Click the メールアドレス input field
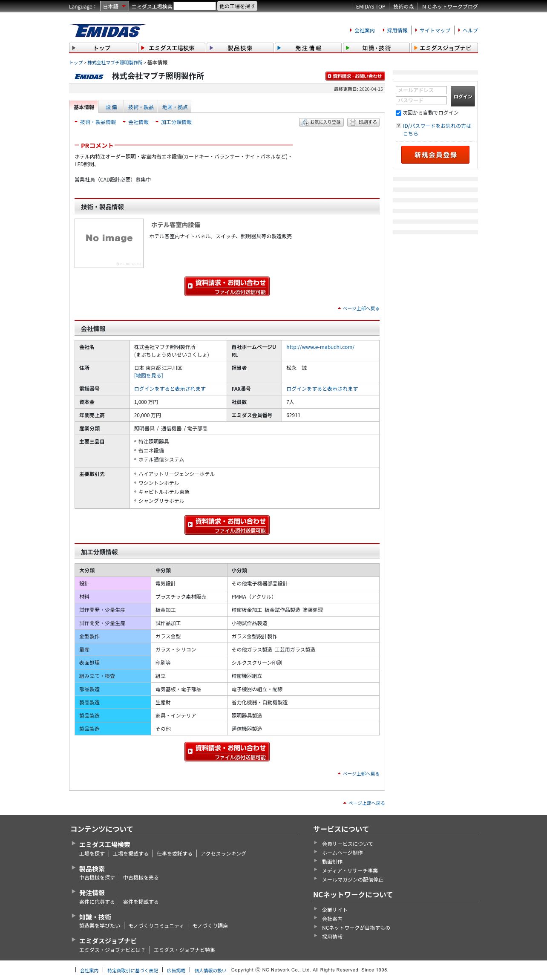This screenshot has width=547, height=980. click(x=421, y=90)
